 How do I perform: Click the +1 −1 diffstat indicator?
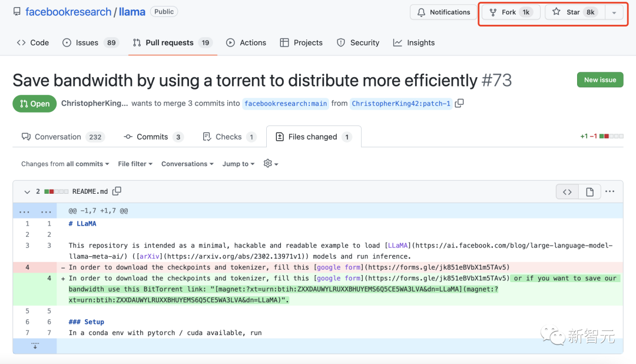(601, 136)
